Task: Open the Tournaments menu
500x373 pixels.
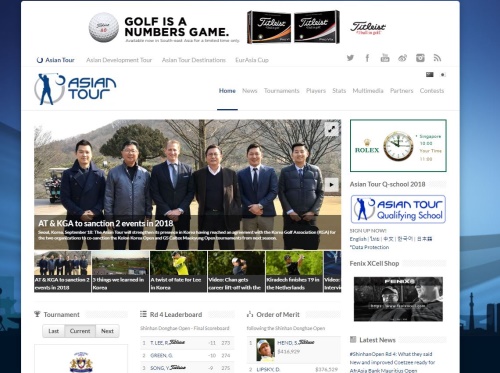Action: coord(282,91)
